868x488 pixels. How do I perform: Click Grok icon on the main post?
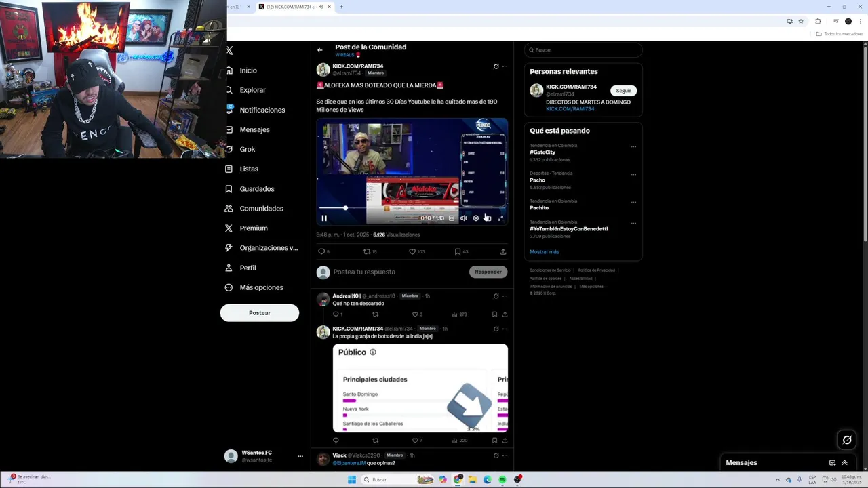click(x=496, y=66)
